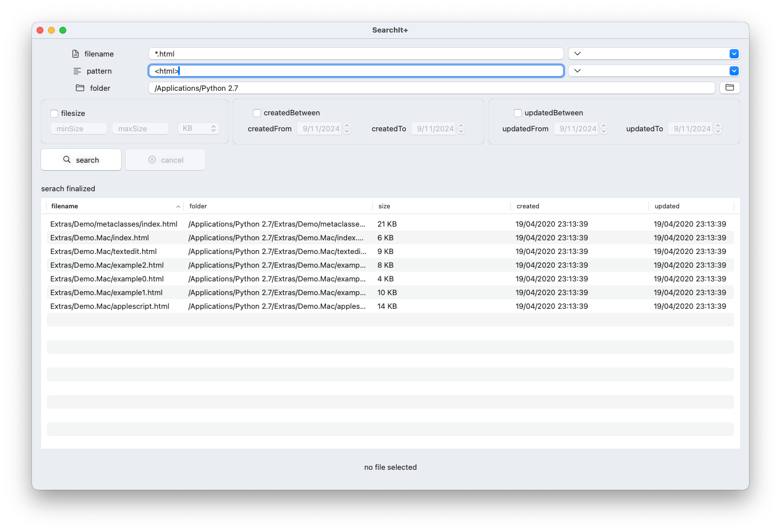Enable the createdBetween filter
781x532 pixels.
tap(257, 112)
